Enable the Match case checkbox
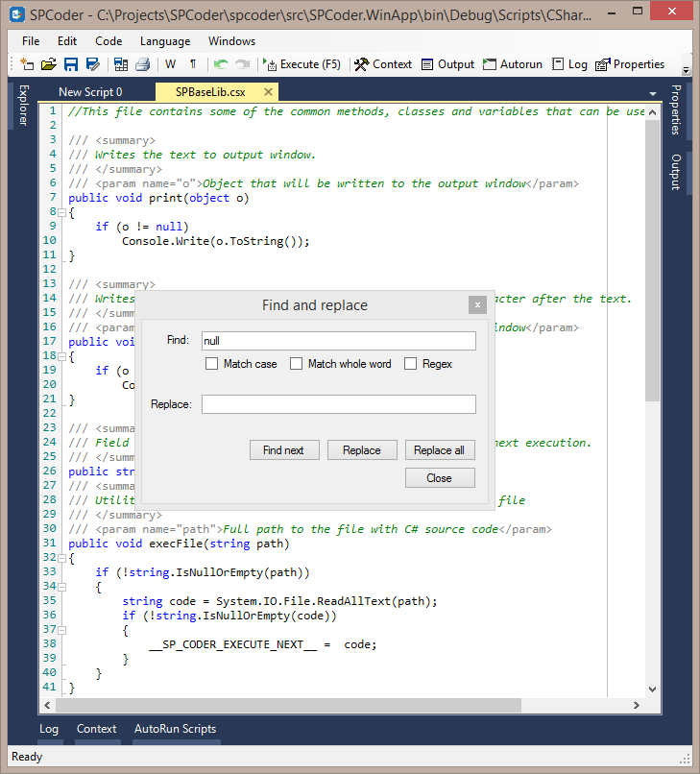This screenshot has width=700, height=774. (212, 364)
